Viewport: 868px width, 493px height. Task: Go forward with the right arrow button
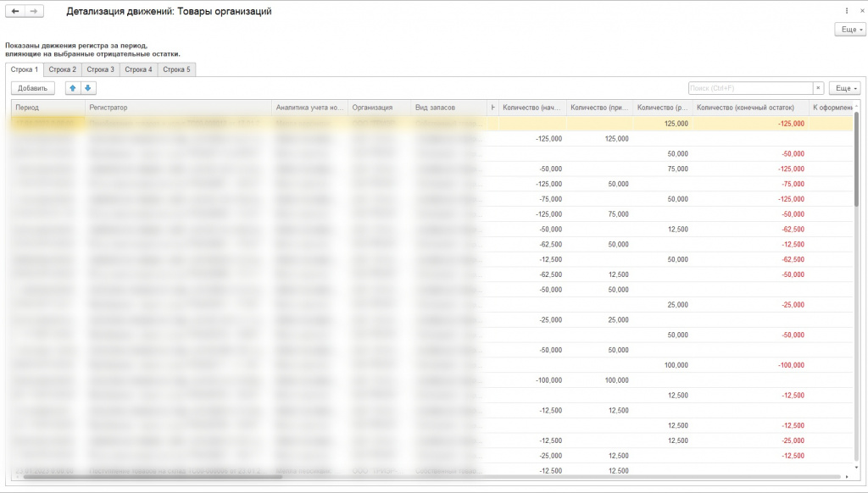34,11
